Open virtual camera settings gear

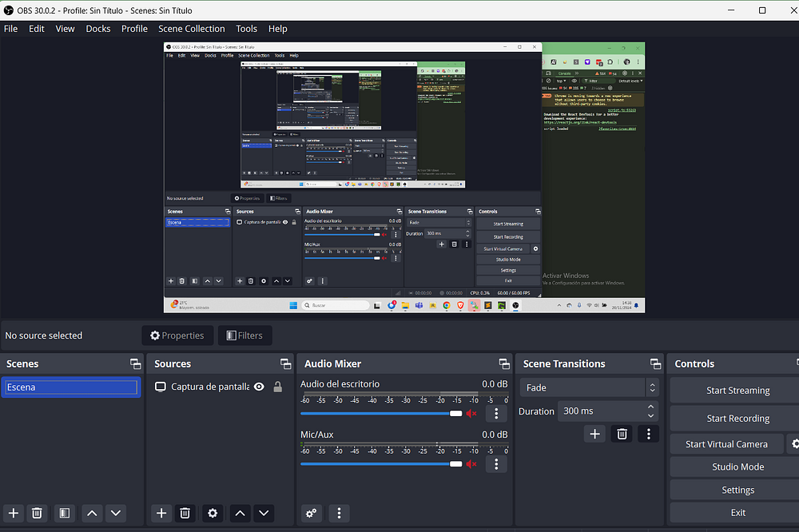pos(794,444)
